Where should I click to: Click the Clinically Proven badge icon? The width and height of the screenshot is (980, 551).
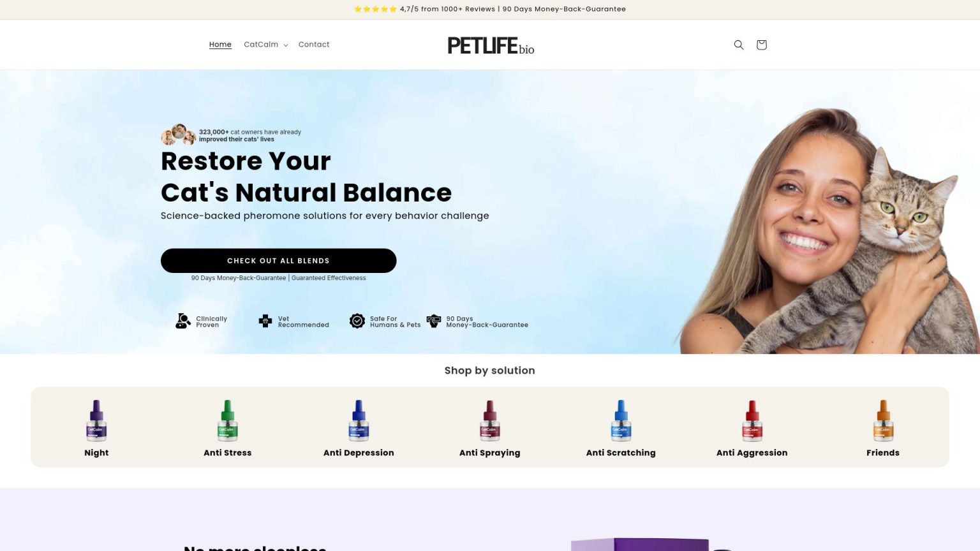(x=183, y=321)
